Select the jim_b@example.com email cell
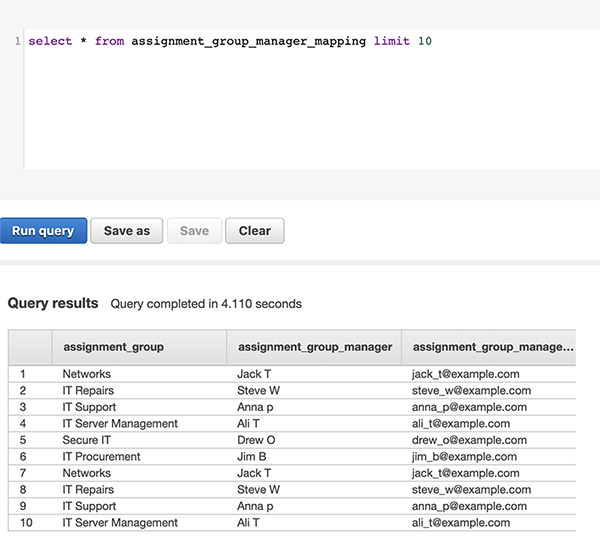The width and height of the screenshot is (600, 542). 463,457
